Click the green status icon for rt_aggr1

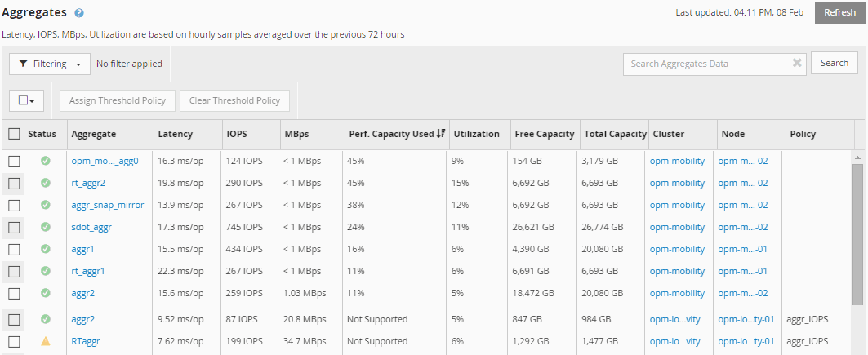pos(46,271)
